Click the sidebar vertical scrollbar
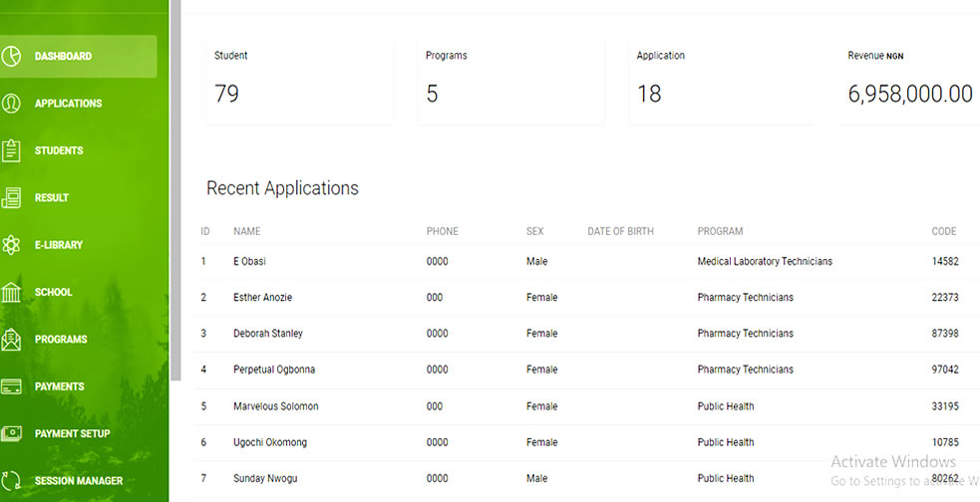 (x=175, y=189)
